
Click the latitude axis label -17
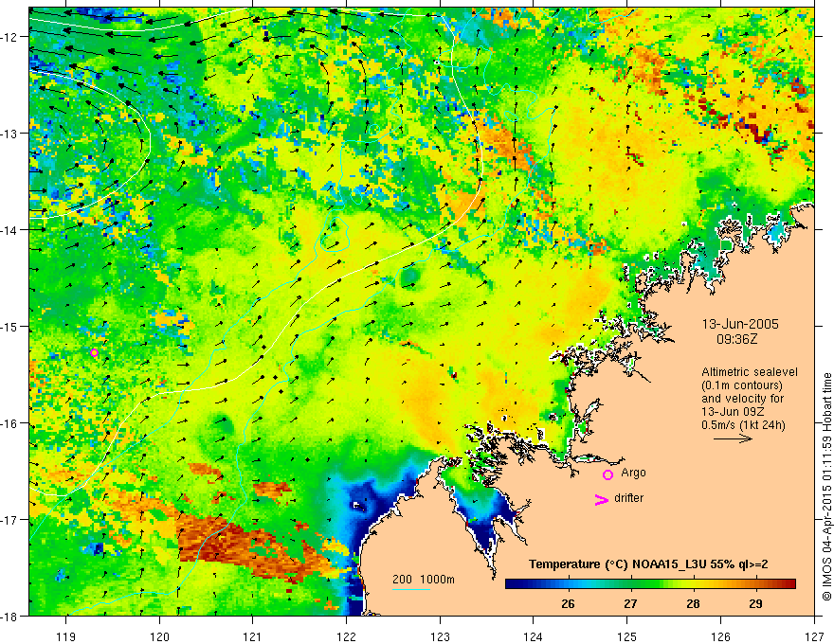click(x=10, y=519)
